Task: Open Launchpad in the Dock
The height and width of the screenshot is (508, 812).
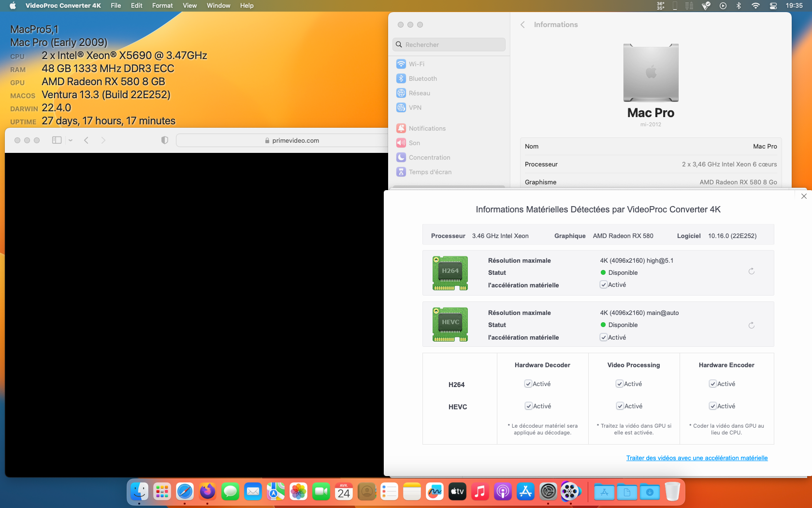Action: pyautogui.click(x=162, y=492)
